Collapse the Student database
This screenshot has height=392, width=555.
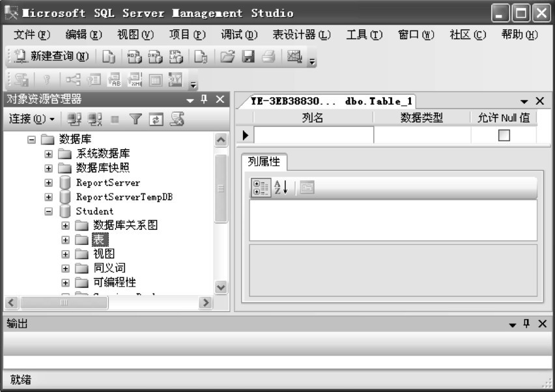click(x=48, y=212)
